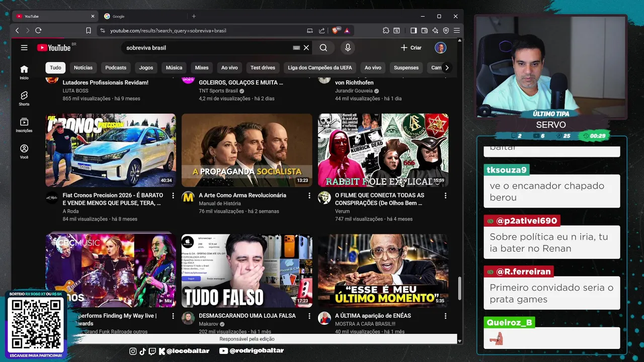Open options for DESMASCARANDO UMA LOJA FALSA
The image size is (644, 362).
[x=309, y=316]
